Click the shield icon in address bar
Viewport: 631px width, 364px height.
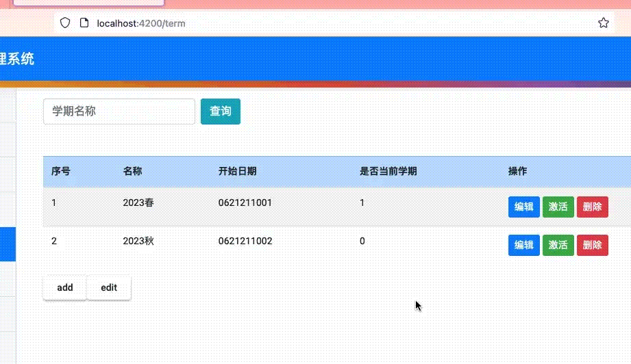[65, 23]
